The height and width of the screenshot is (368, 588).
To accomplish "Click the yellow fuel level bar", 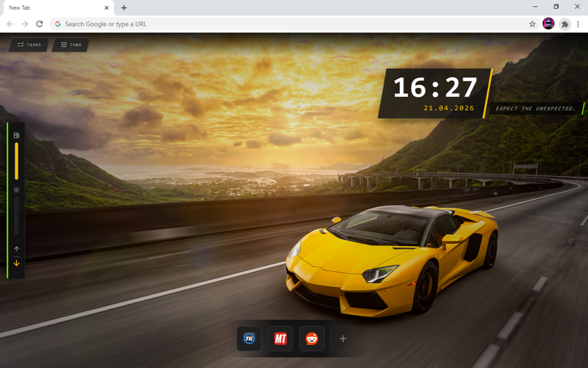I will tap(17, 161).
